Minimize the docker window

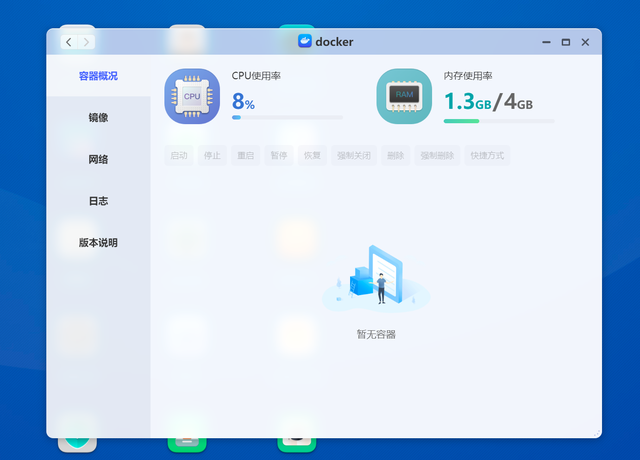coord(547,42)
